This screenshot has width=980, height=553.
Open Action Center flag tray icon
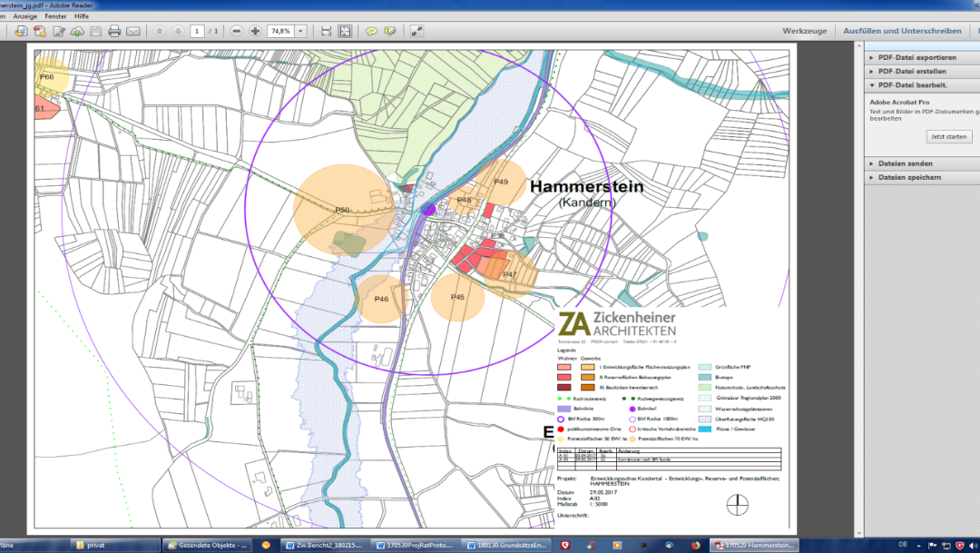tap(933, 546)
